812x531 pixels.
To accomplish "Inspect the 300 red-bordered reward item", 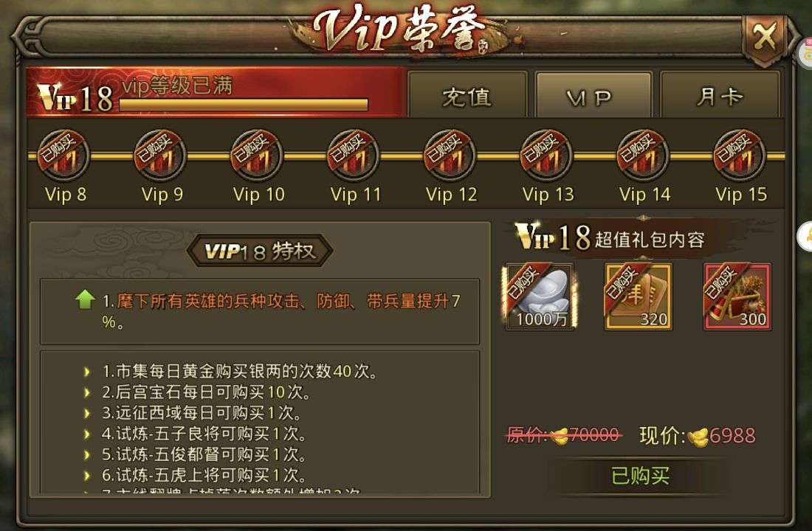I will tap(737, 296).
